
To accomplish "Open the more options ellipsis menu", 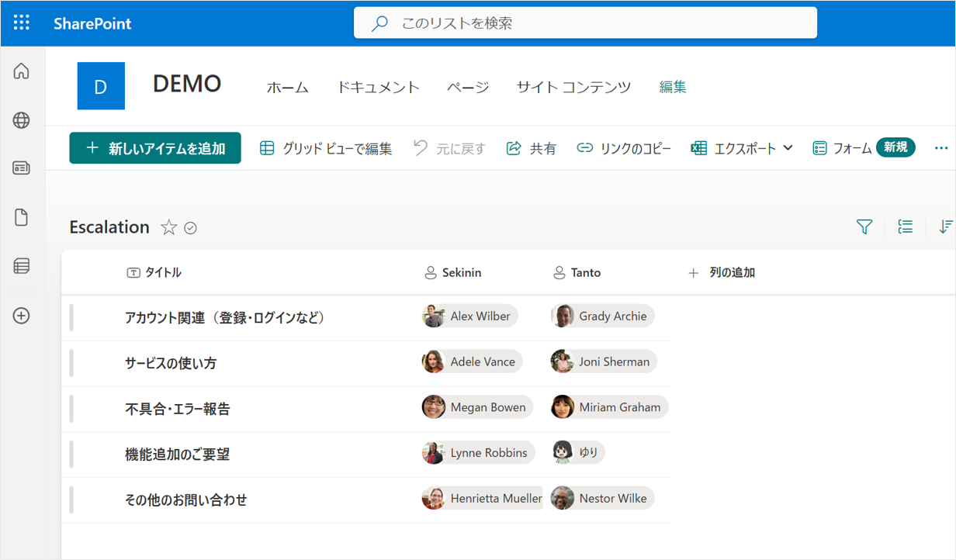I will coord(941,148).
